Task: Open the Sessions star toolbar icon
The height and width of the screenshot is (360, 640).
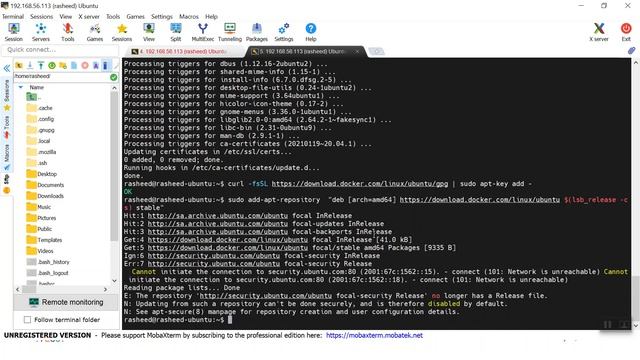Action: pos(122,32)
